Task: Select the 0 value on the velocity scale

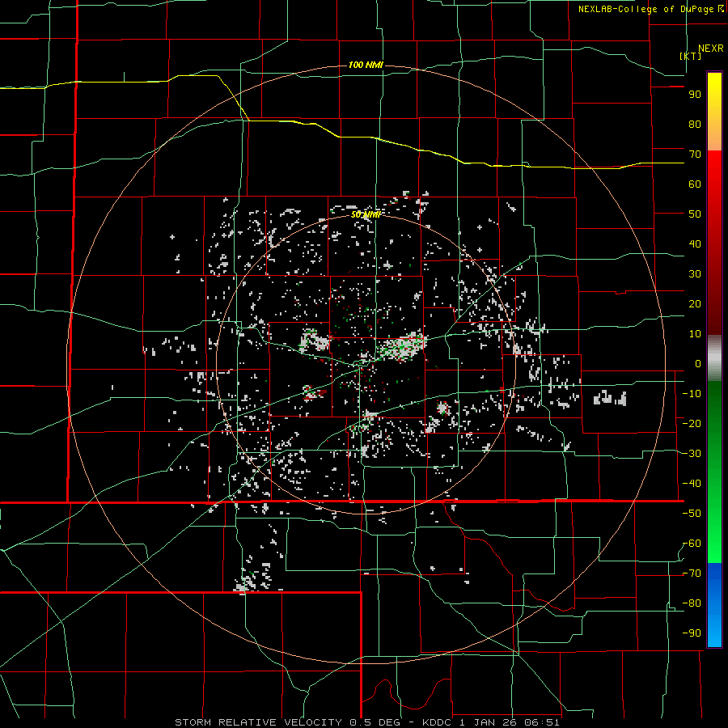Action: 698,364
